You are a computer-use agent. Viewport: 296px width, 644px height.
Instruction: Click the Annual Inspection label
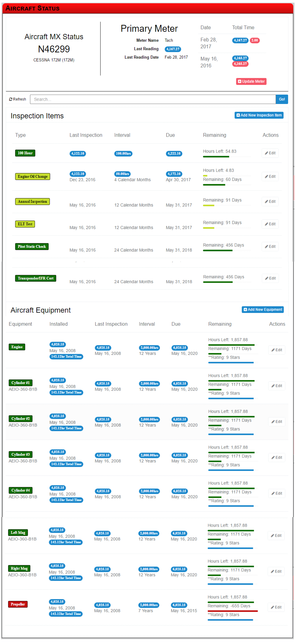(32, 202)
